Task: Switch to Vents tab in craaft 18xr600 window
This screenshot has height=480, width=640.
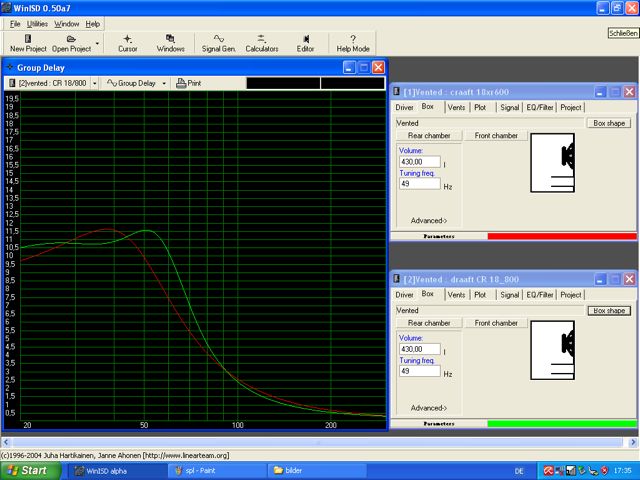Action: tap(456, 107)
